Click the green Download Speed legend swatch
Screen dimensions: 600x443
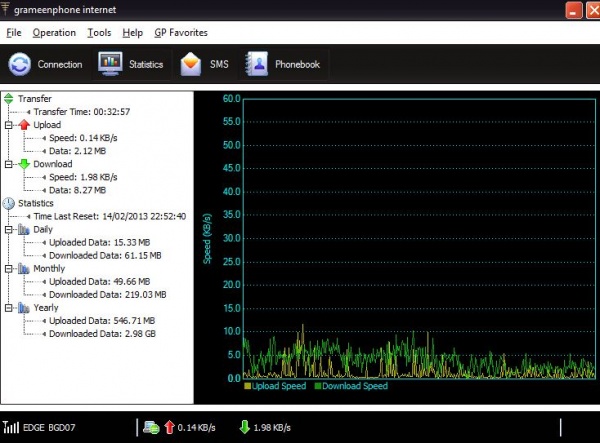click(317, 386)
